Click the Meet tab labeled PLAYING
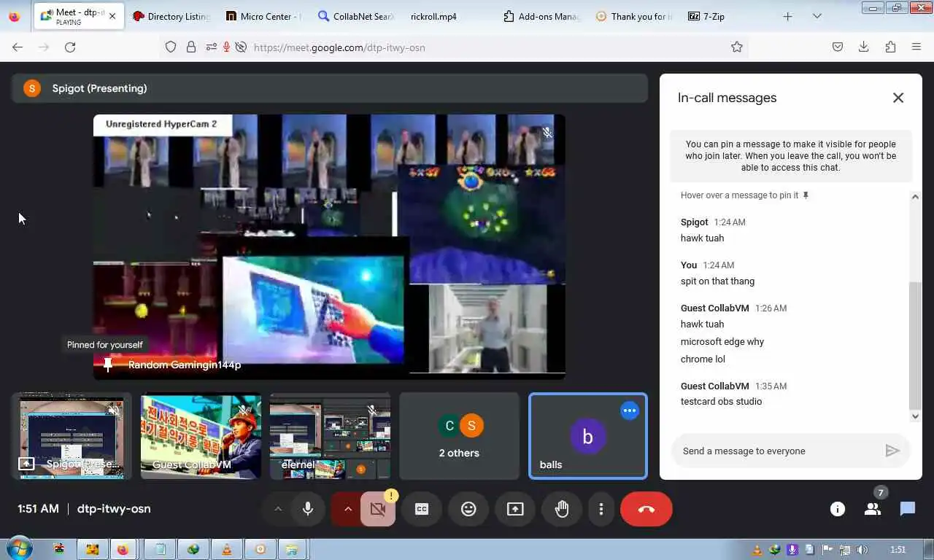The width and height of the screenshot is (934, 560). [72, 16]
